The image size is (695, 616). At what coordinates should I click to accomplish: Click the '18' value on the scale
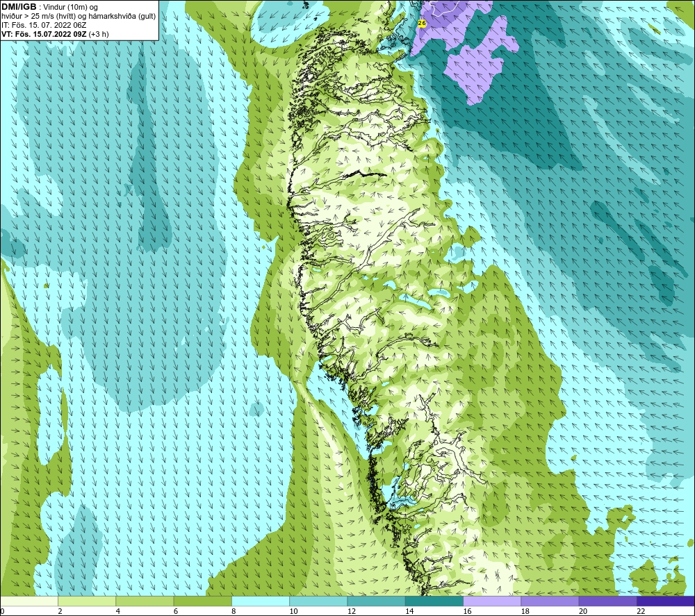pyautogui.click(x=525, y=611)
